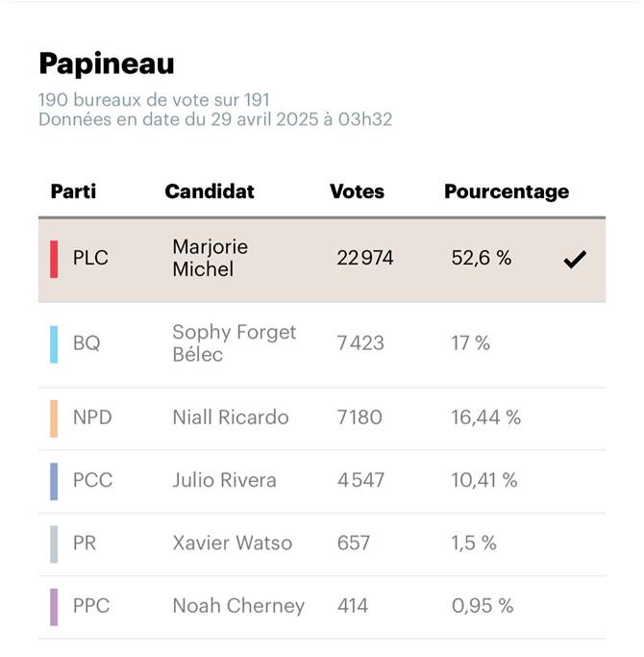The height and width of the screenshot is (657, 644).
Task: Click the blue PCC color bar
Action: pyautogui.click(x=54, y=481)
